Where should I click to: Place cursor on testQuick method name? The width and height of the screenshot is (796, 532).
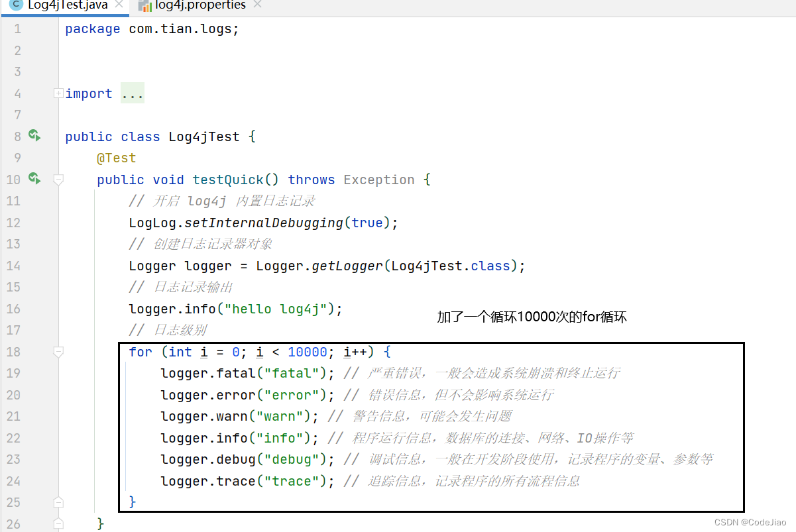(228, 180)
